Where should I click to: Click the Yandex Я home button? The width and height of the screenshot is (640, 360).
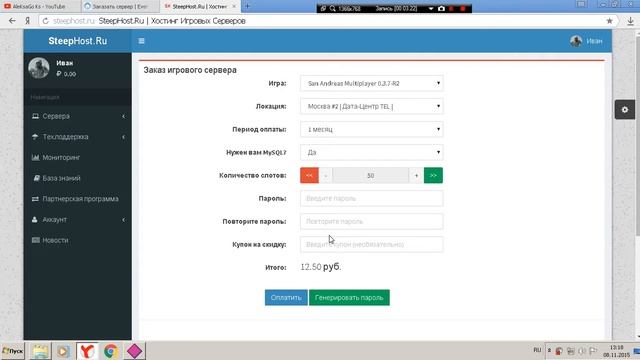point(27,21)
